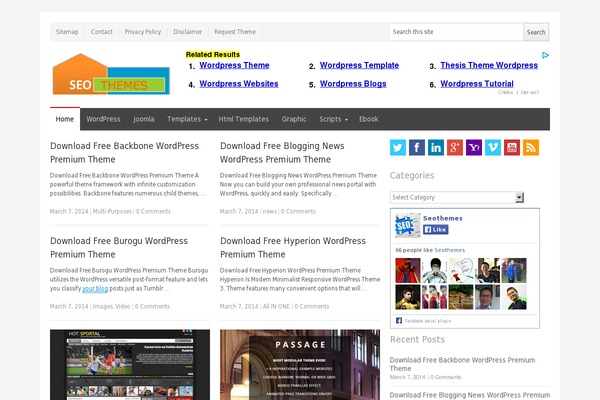Viewport: 600px width, 400px height.
Task: Expand the Templates menu
Action: point(187,119)
